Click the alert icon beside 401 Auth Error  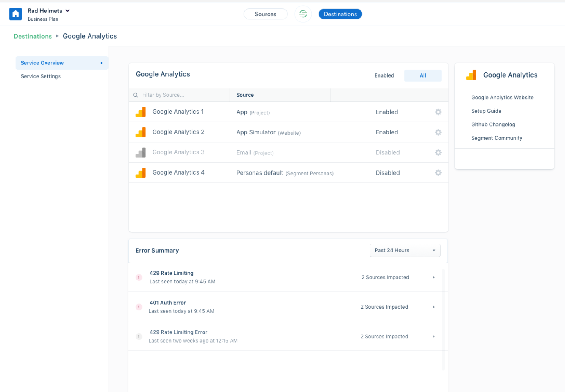pyautogui.click(x=139, y=307)
